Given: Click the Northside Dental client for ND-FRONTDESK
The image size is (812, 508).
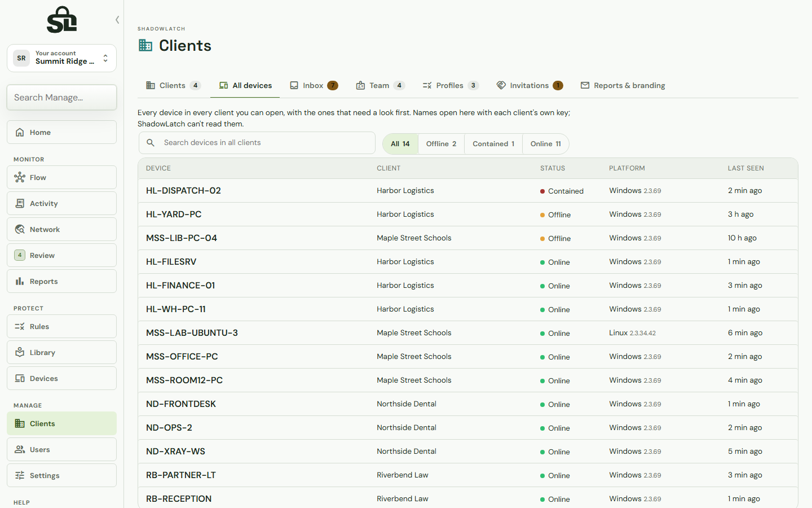Looking at the screenshot, I should pyautogui.click(x=407, y=404).
